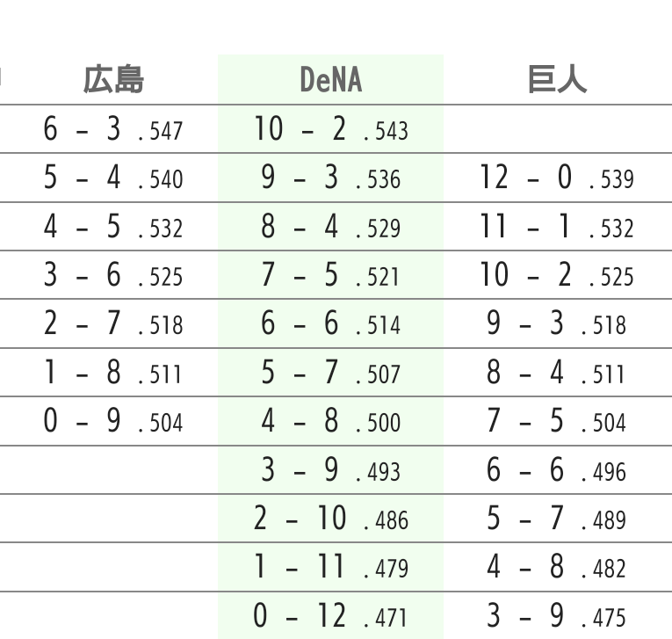Select the 巨人 9 - 3 .518 entry
Screen dimensions: 672x639
point(557,323)
